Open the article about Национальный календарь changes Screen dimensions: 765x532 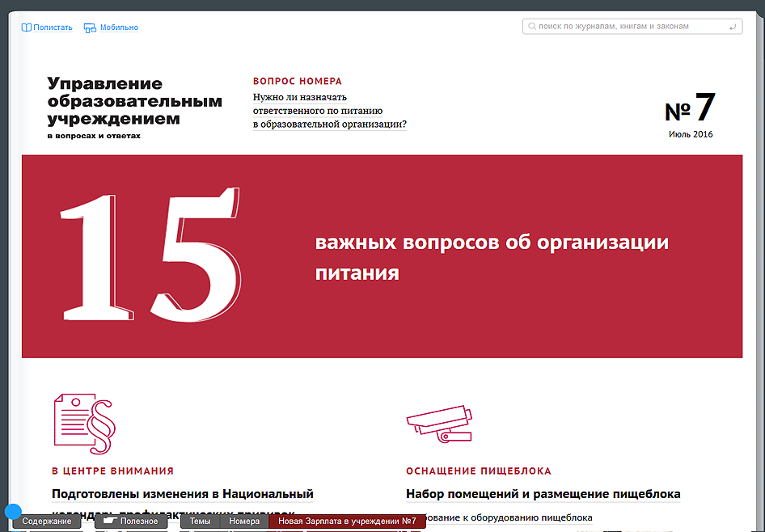click(182, 494)
